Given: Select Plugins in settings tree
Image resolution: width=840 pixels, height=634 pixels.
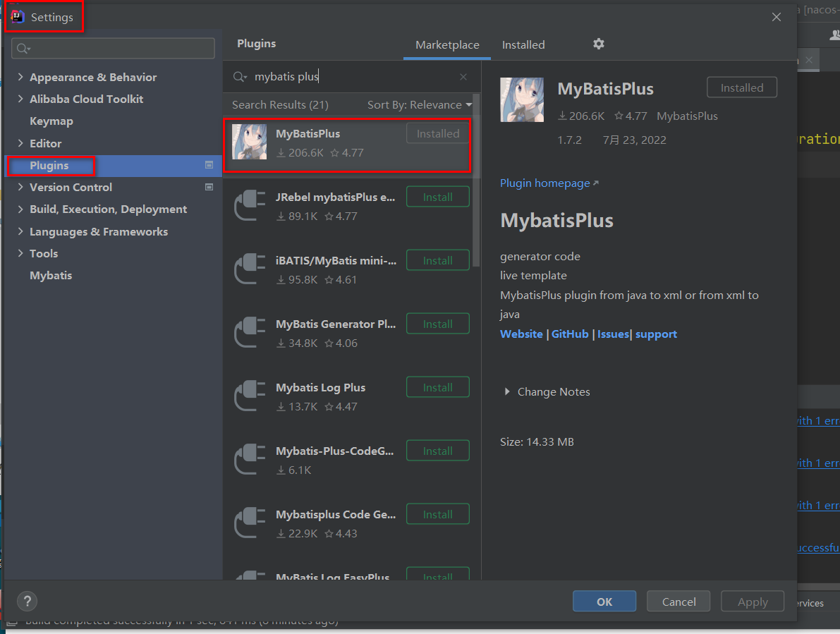Looking at the screenshot, I should point(113,166).
